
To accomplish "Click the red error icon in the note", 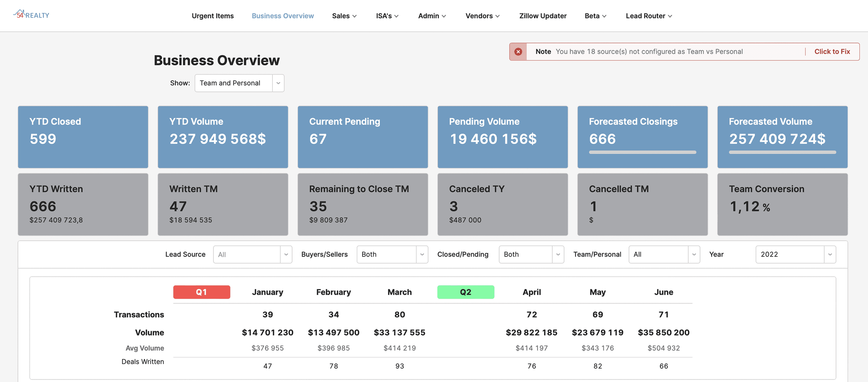I will pos(518,52).
